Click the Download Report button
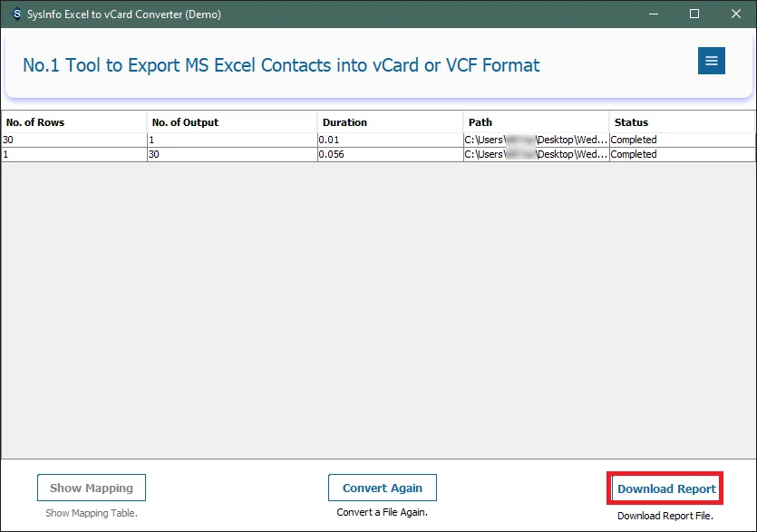The height and width of the screenshot is (532, 757). point(666,488)
